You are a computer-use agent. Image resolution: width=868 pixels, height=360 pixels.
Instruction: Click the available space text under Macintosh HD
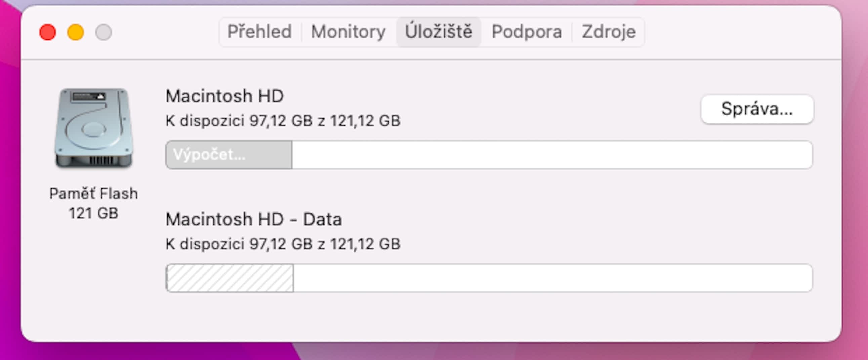point(283,121)
